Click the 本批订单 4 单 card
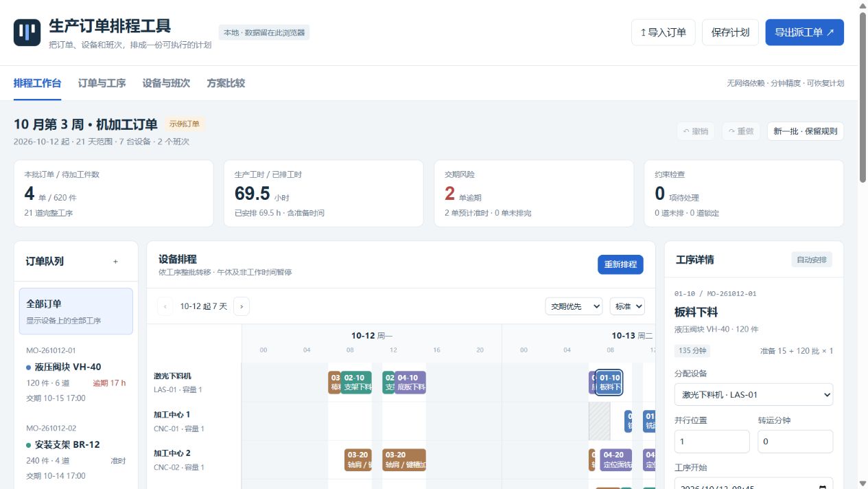 114,194
